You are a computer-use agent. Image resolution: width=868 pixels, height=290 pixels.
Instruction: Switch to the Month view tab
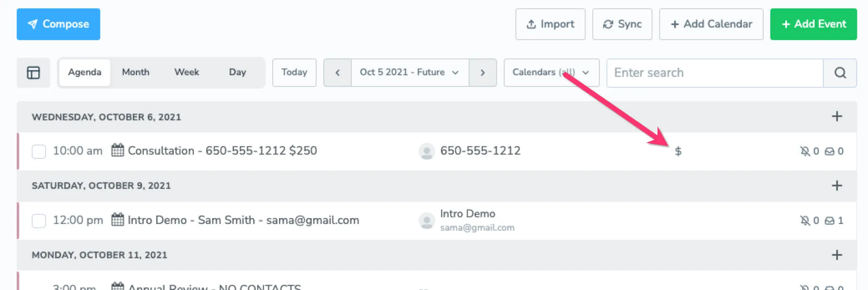click(135, 72)
